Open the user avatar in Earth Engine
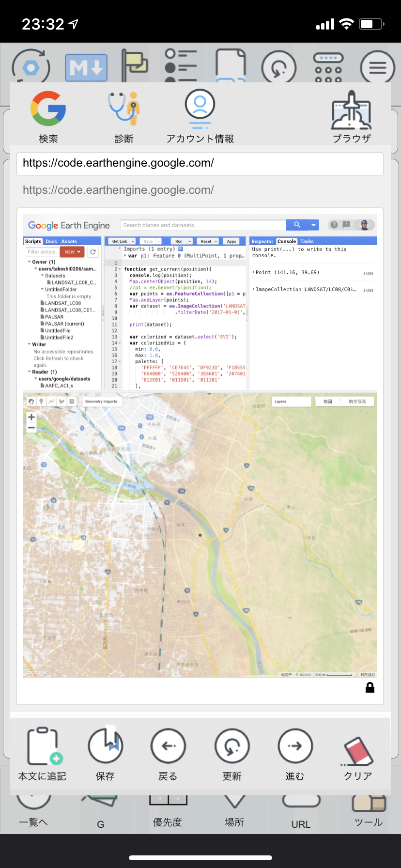The height and width of the screenshot is (868, 401). [x=365, y=225]
